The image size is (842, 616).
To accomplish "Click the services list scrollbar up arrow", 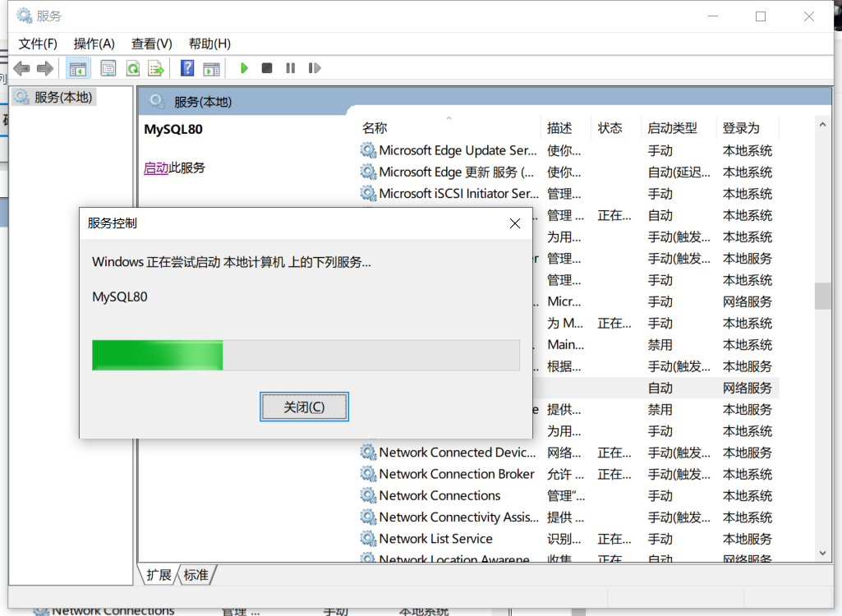I will point(822,124).
